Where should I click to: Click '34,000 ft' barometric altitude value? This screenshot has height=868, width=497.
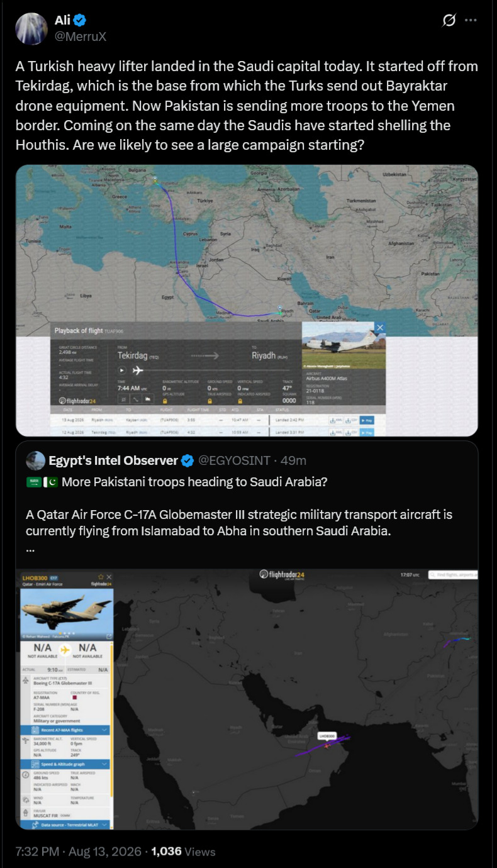[43, 742]
